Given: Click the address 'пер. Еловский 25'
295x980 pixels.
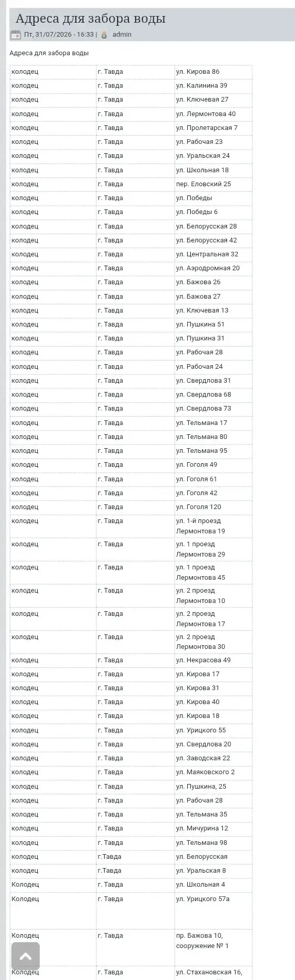Looking at the screenshot, I should coord(203,184).
